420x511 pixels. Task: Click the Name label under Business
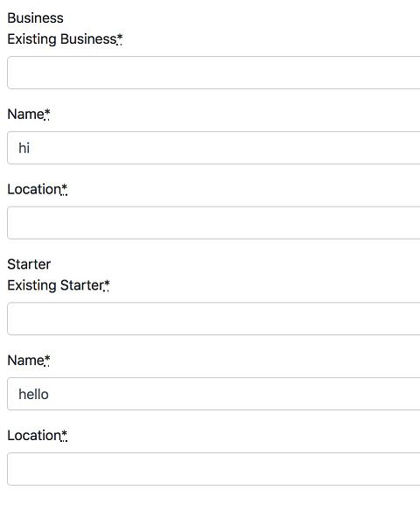click(x=25, y=114)
